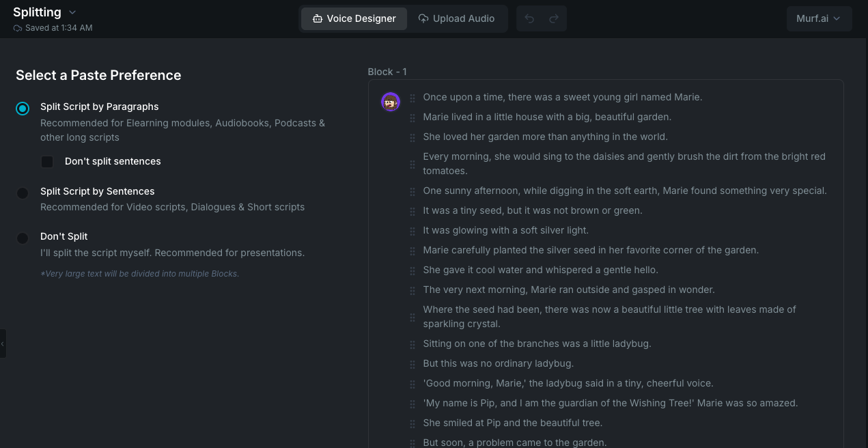Click the voice avatar in Block 1

391,102
